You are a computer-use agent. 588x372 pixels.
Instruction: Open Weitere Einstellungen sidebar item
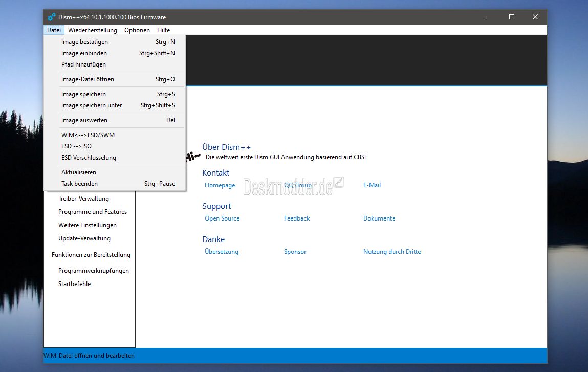point(88,225)
